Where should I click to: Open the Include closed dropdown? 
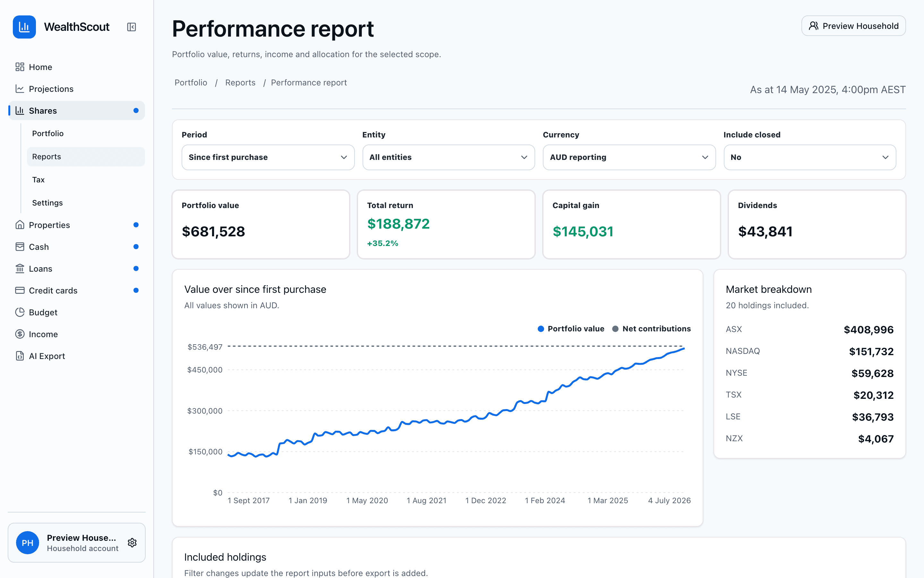point(809,157)
